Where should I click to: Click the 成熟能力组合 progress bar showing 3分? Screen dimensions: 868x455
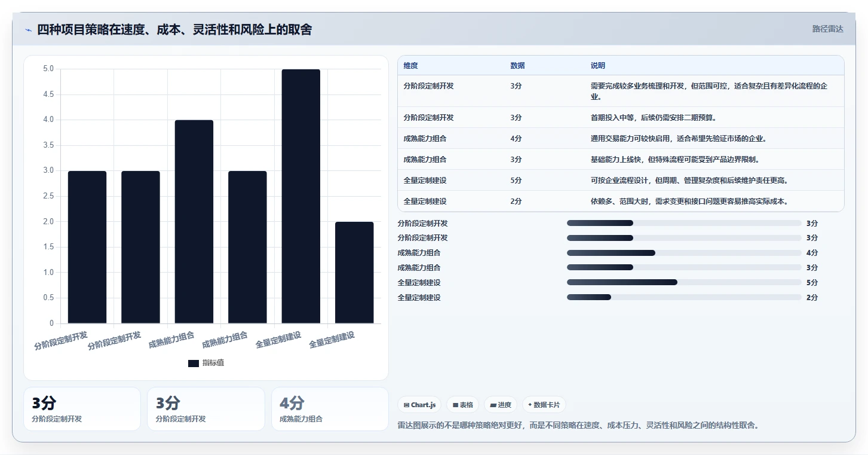coord(684,267)
